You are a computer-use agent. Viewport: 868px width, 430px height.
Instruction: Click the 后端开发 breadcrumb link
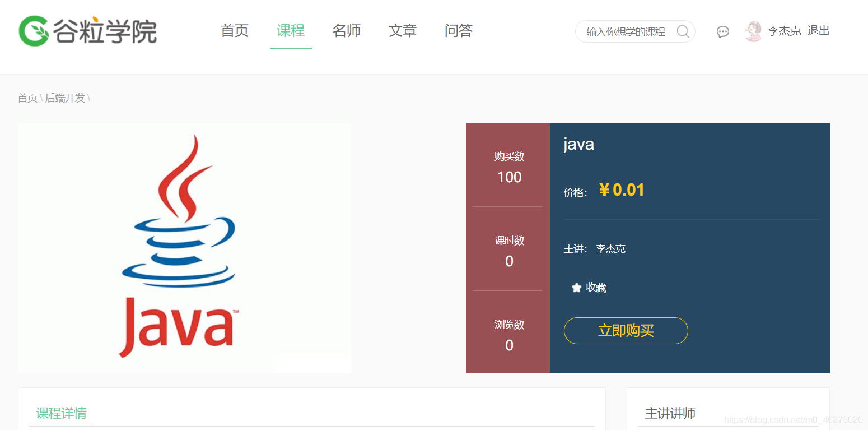pyautogui.click(x=65, y=98)
